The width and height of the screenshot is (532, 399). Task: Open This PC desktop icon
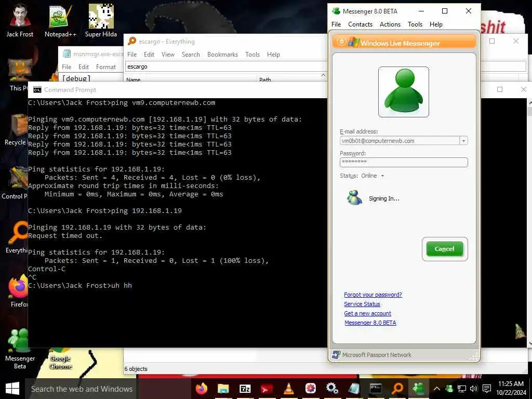[x=19, y=75]
